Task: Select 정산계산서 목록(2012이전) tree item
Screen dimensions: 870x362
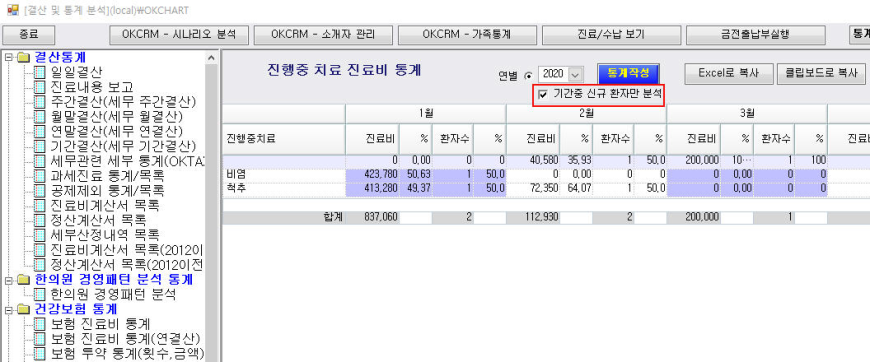Action: 127,264
